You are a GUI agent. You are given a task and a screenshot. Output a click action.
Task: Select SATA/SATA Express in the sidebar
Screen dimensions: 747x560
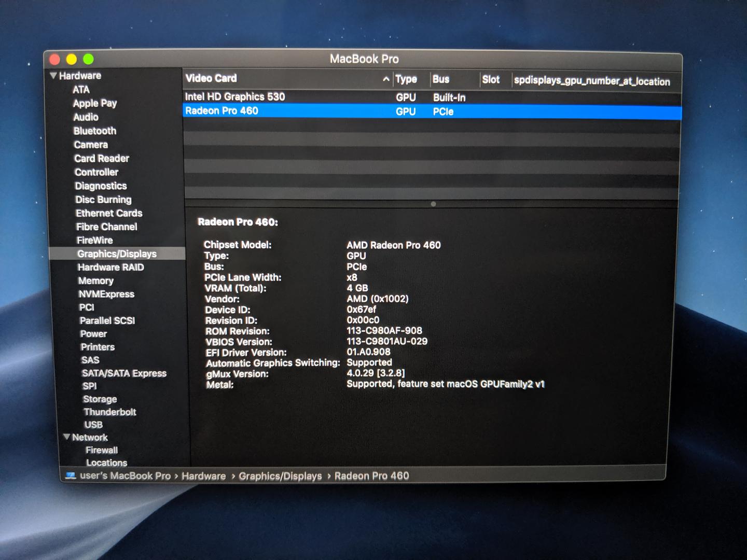(x=124, y=373)
